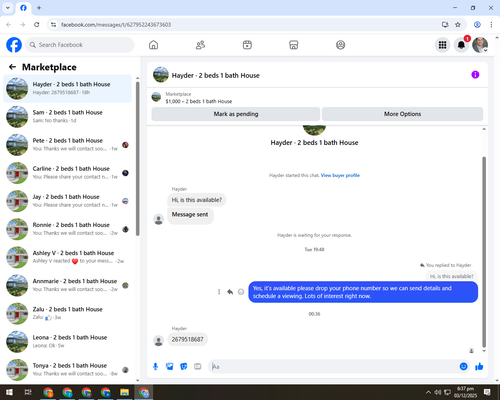Click the voice clip microphone icon
The image size is (500, 400).
point(155,367)
